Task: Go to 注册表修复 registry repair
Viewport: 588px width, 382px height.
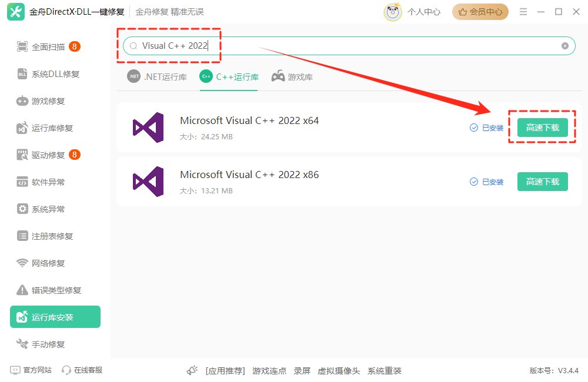Action: (45, 236)
